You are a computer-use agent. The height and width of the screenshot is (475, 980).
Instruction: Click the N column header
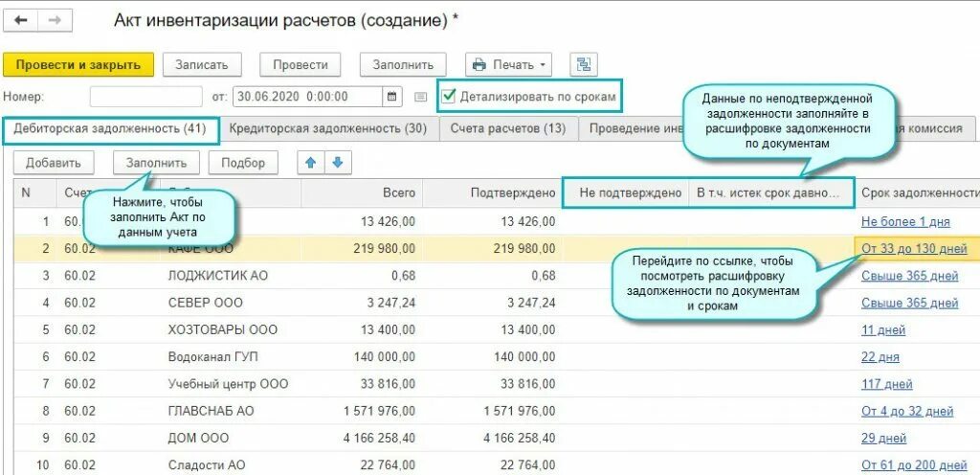click(x=34, y=193)
